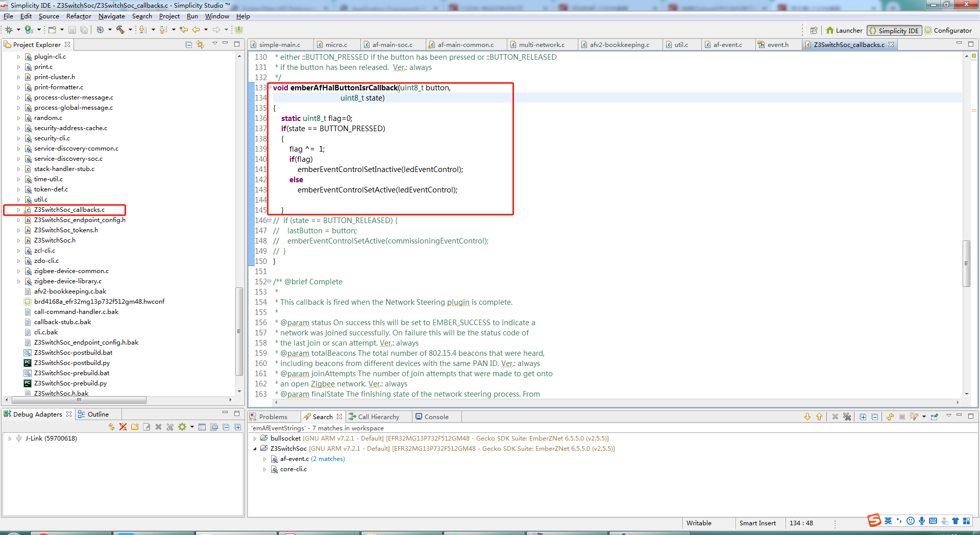The image size is (980, 535).
Task: Open the Build hammer dropdown arrow
Action: coord(130,30)
